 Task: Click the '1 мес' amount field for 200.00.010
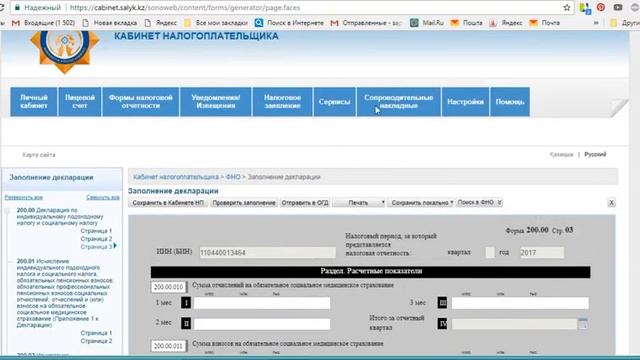coord(262,303)
